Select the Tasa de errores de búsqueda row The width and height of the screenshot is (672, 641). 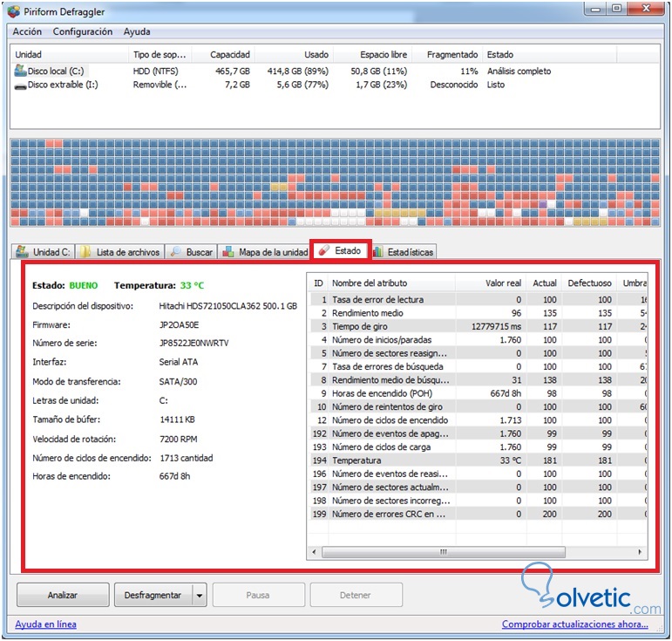(x=478, y=366)
